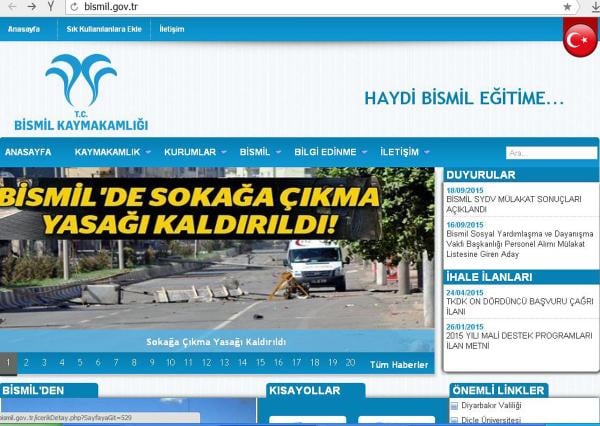Viewport: 600px width, 426px height.
Task: Expand the İLETİŞİM dropdown arrow
Action: tap(427, 152)
